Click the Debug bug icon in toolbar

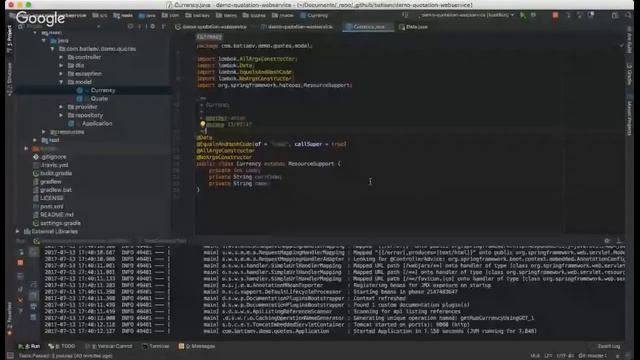click(533, 15)
